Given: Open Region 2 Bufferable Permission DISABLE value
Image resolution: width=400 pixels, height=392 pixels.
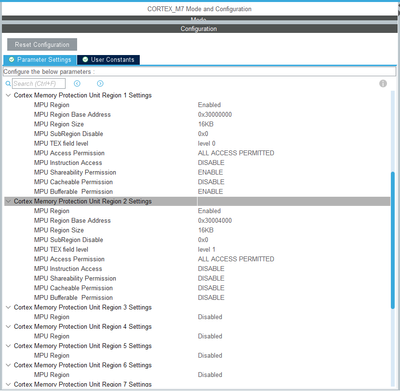Looking at the screenshot, I should 211,298.
